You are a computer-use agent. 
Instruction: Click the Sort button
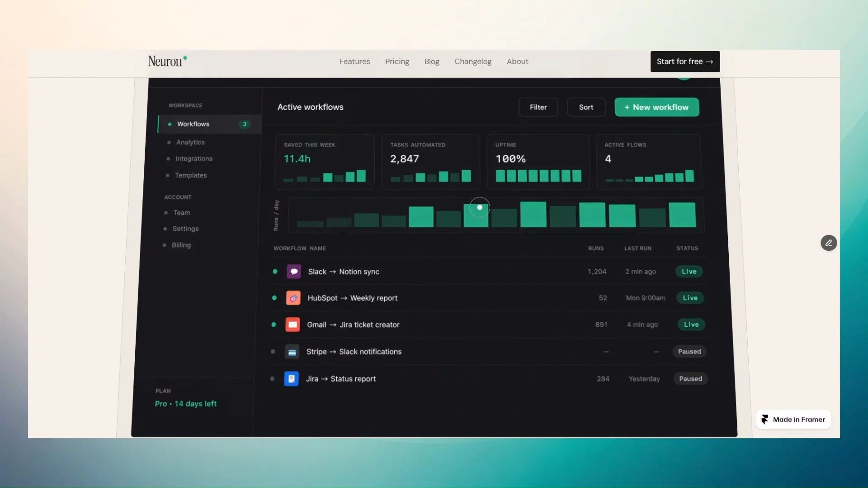[586, 107]
